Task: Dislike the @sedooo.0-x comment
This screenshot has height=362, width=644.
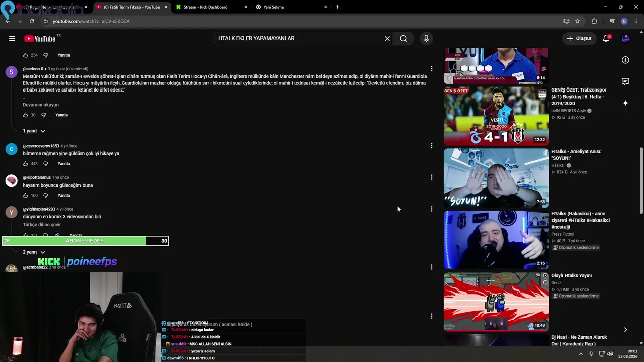Action: coord(43,115)
